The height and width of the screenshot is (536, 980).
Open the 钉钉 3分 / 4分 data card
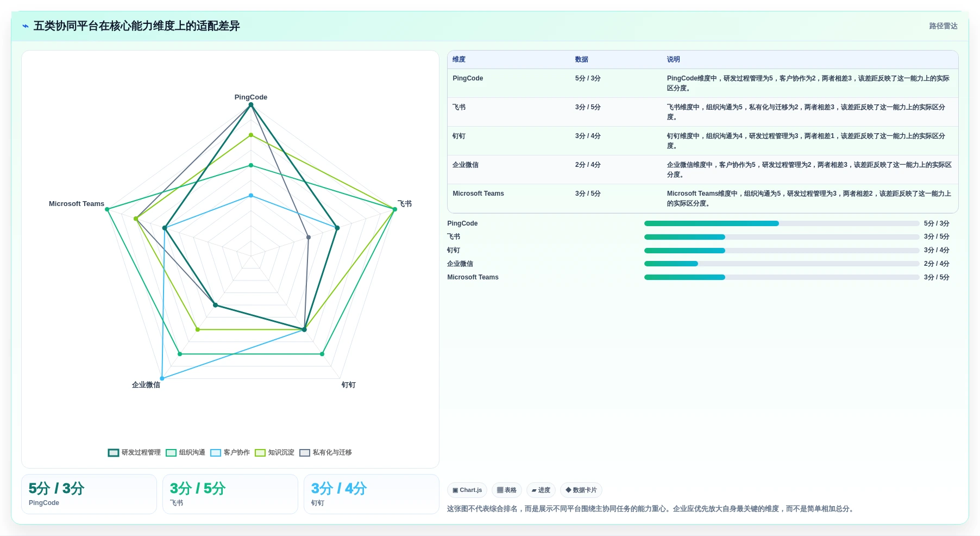click(x=372, y=494)
